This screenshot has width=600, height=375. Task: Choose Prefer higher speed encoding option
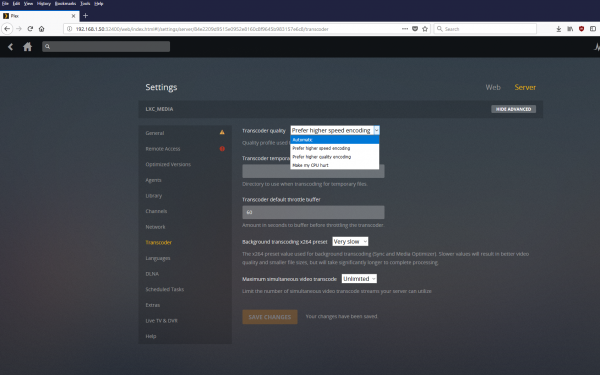[x=335, y=148]
